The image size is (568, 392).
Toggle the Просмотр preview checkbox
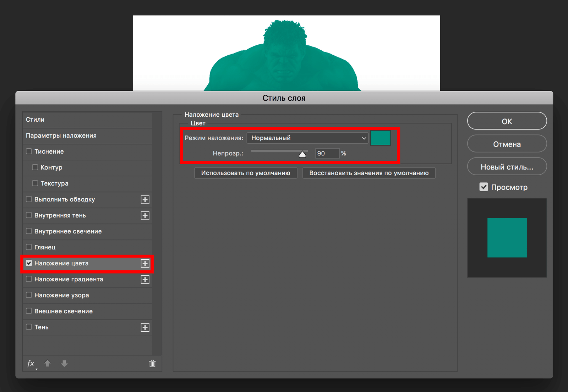click(x=484, y=187)
